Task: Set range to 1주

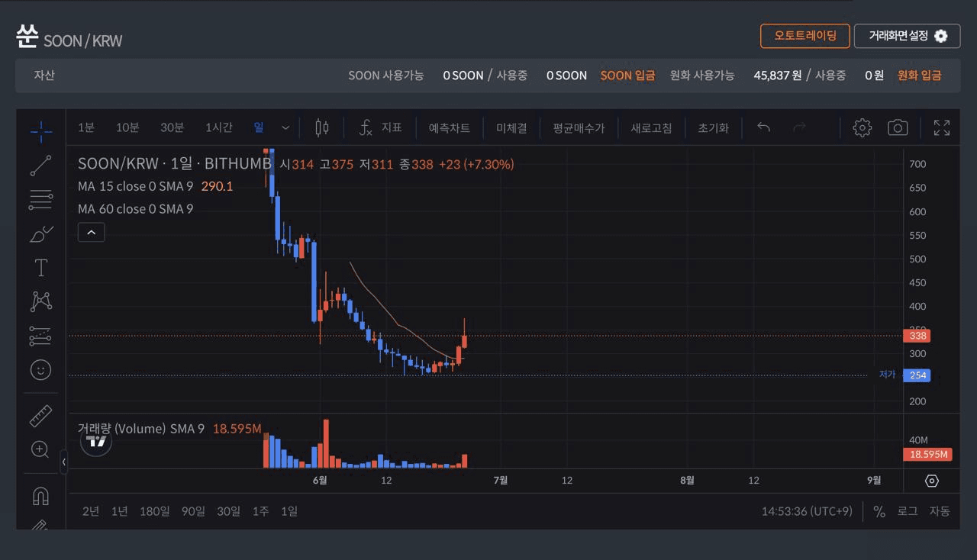Action: tap(261, 511)
